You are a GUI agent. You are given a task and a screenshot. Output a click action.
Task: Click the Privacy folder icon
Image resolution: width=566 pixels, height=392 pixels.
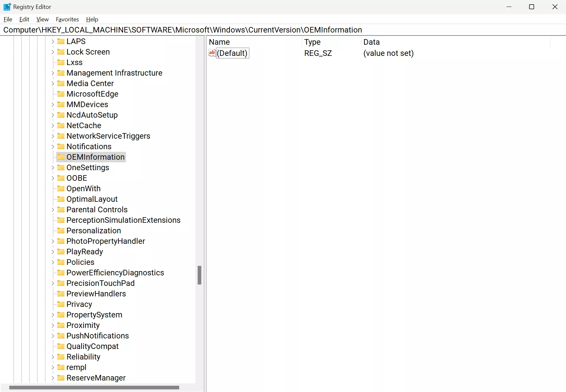click(x=61, y=304)
